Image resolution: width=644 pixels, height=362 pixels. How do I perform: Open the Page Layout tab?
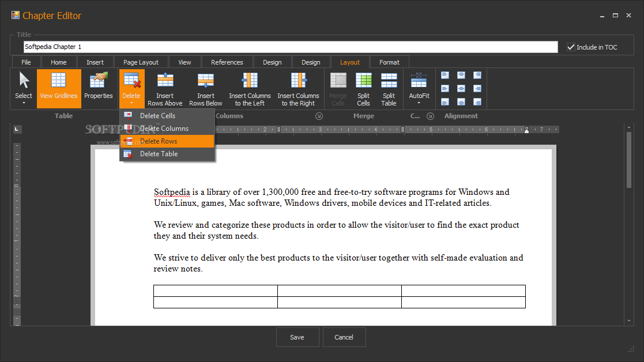(141, 62)
